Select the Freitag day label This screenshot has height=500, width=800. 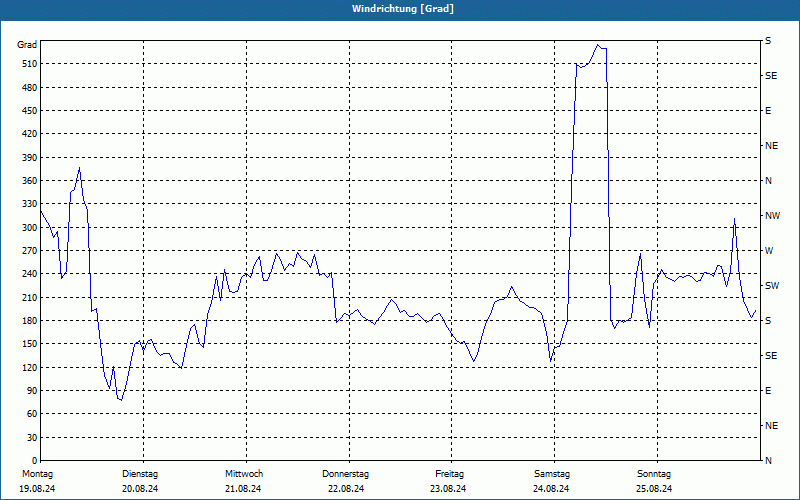449,474
